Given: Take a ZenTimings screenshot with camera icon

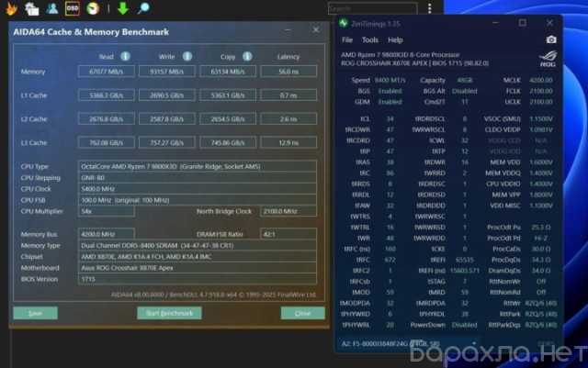Looking at the screenshot, I should coord(551,40).
